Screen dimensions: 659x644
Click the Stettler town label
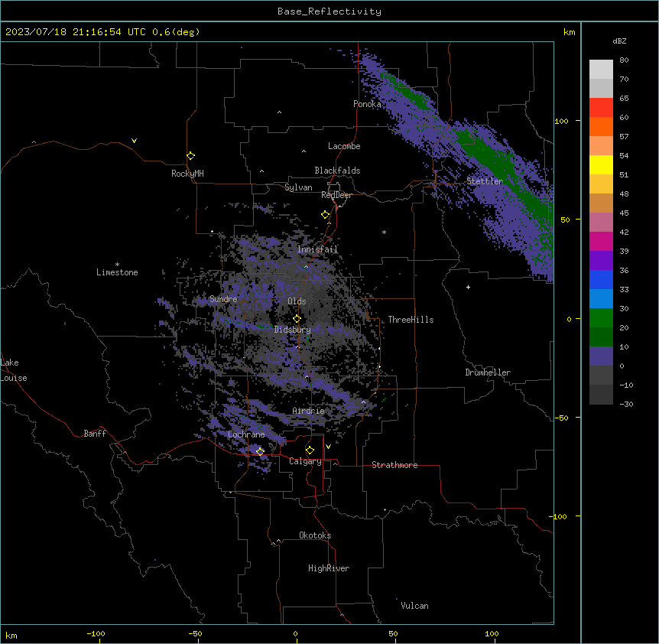tap(485, 181)
